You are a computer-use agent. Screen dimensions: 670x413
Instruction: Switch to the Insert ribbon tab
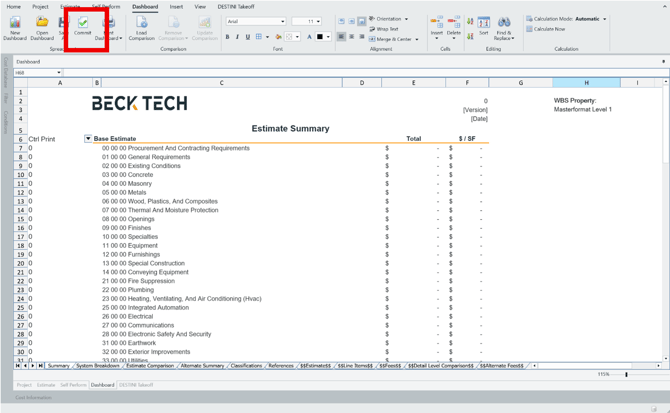[176, 6]
